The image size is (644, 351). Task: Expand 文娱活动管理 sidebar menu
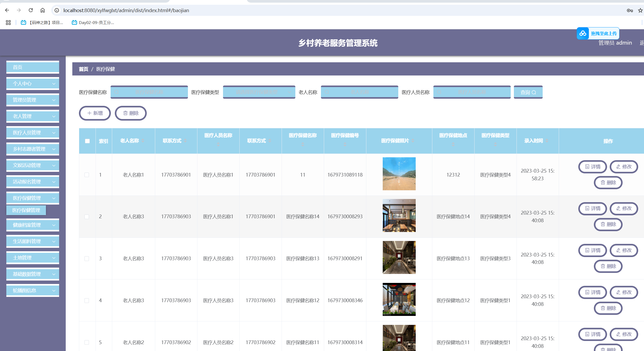pos(33,165)
